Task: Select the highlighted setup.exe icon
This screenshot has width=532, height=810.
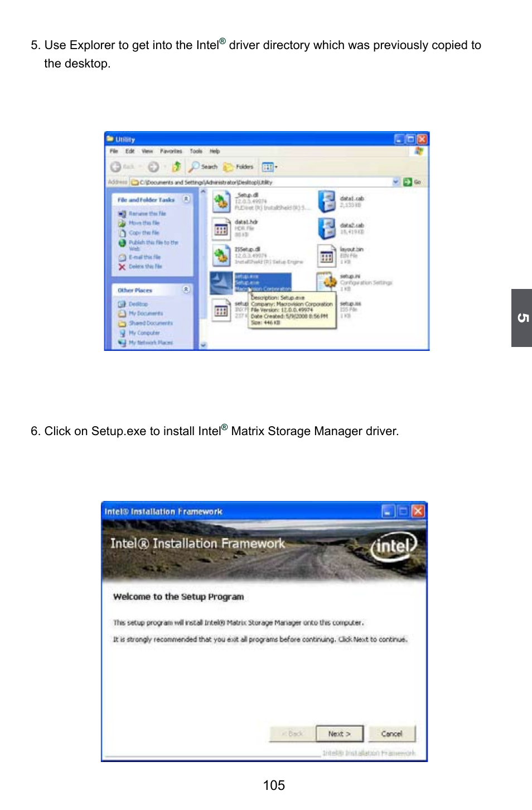Action: point(221,283)
